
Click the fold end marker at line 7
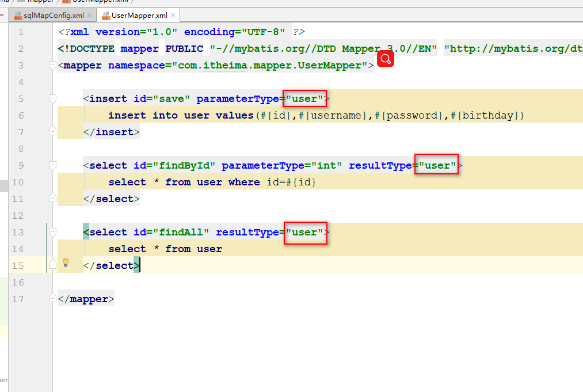[x=52, y=132]
